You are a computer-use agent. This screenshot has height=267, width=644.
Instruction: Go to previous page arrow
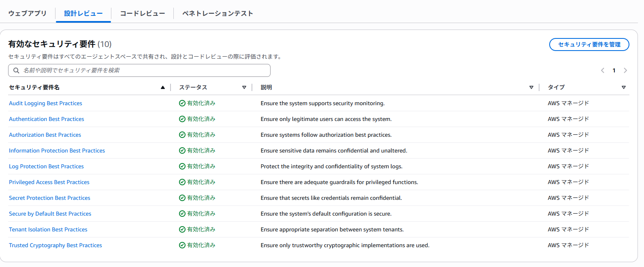603,70
